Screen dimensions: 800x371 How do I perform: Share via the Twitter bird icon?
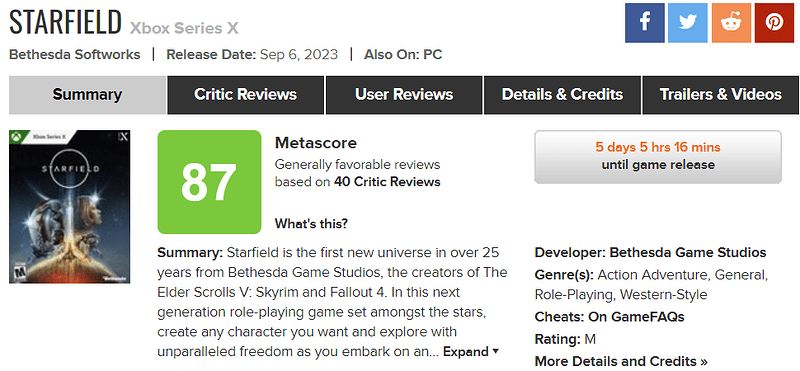pyautogui.click(x=688, y=22)
